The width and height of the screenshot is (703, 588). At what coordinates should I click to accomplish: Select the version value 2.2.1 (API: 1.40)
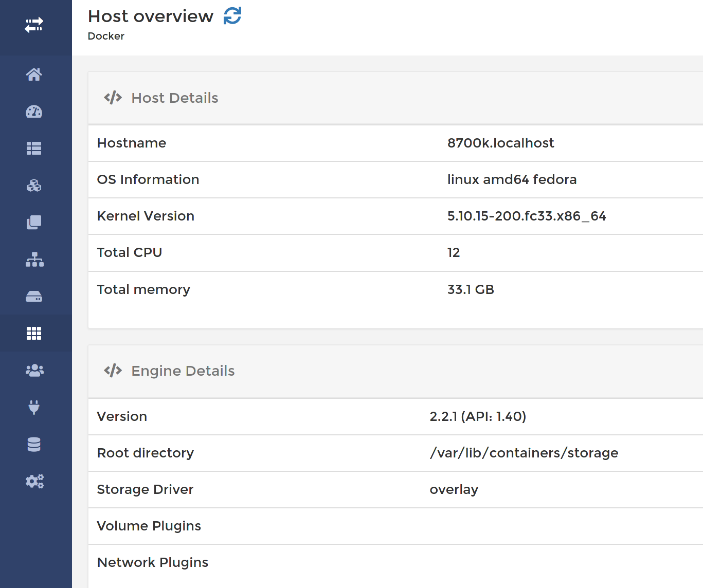pyautogui.click(x=478, y=416)
